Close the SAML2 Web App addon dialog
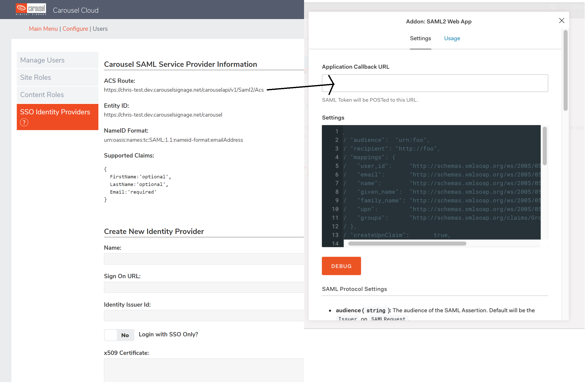 pos(562,21)
